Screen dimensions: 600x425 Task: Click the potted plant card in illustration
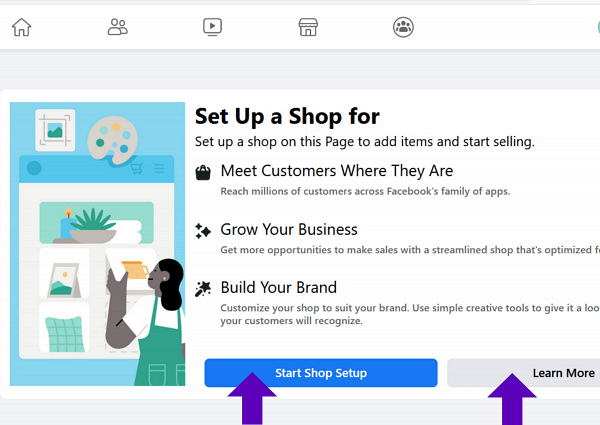coord(96,222)
